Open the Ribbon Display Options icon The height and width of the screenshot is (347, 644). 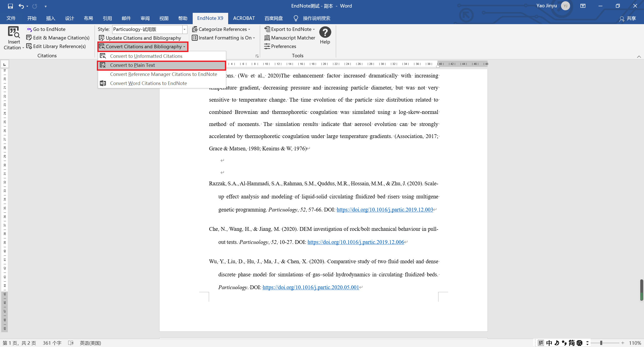pyautogui.click(x=583, y=6)
